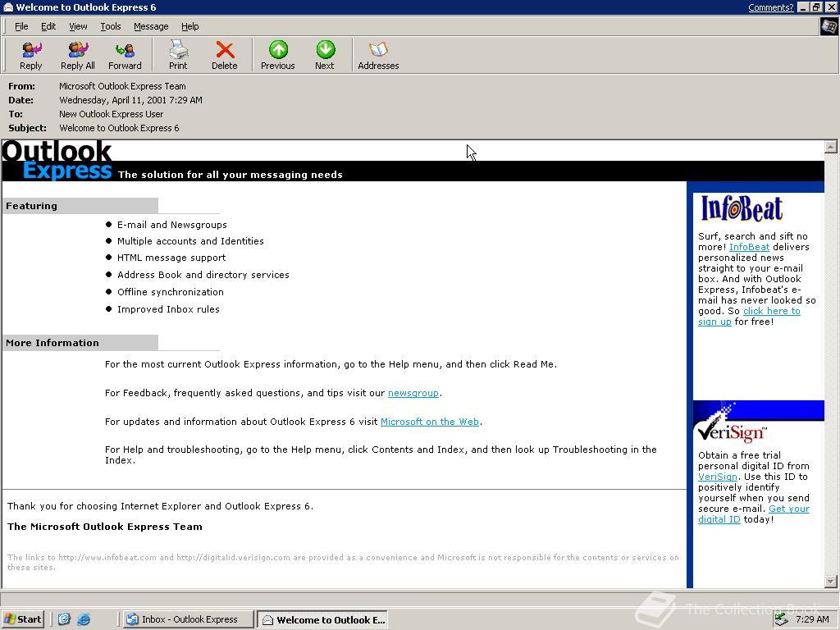Open the Edit menu
The image size is (840, 630).
tap(48, 26)
